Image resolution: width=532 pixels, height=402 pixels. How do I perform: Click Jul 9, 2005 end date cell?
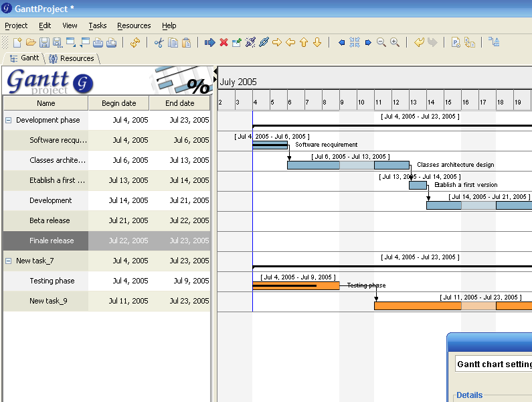180,281
